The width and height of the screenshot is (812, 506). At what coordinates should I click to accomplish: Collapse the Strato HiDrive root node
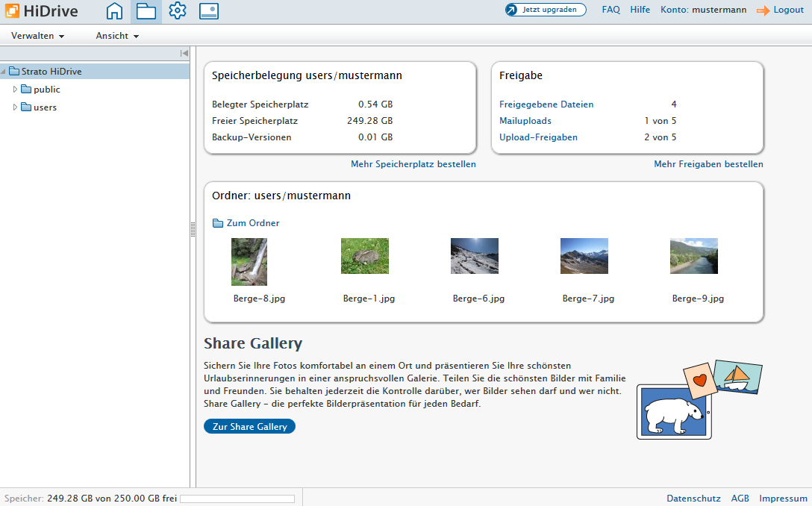pos(4,72)
